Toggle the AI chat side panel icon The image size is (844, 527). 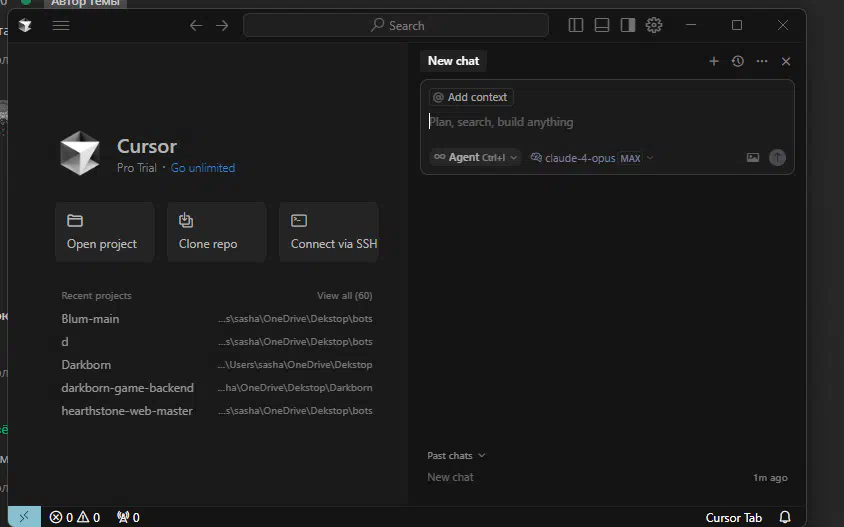tap(628, 25)
